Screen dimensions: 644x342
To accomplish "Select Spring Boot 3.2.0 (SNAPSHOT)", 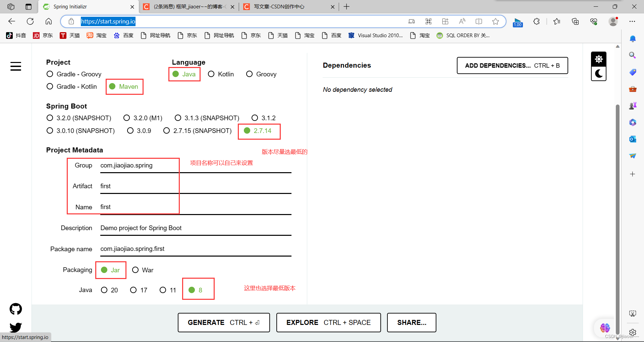I will (79, 118).
